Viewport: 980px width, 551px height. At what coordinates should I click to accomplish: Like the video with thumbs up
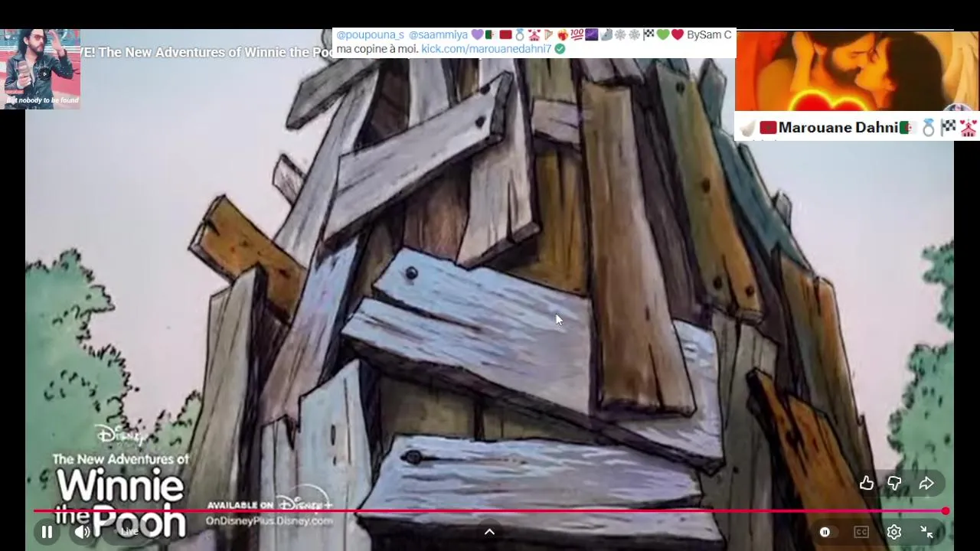tap(867, 483)
